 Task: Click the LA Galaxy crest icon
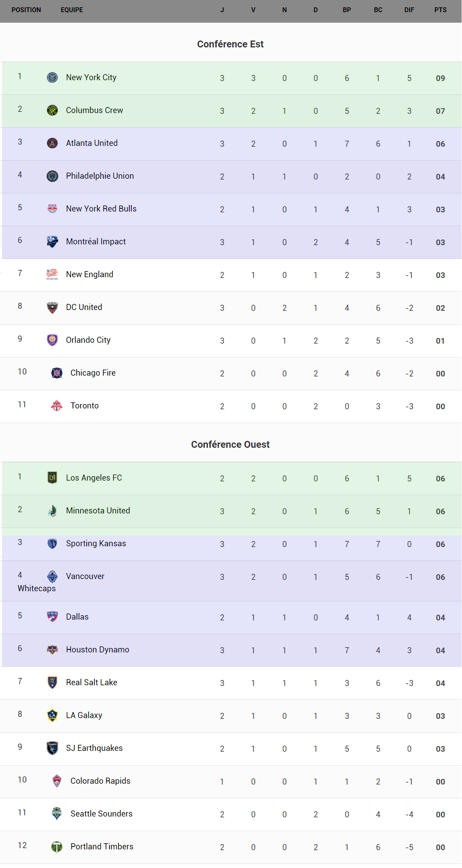(x=52, y=715)
